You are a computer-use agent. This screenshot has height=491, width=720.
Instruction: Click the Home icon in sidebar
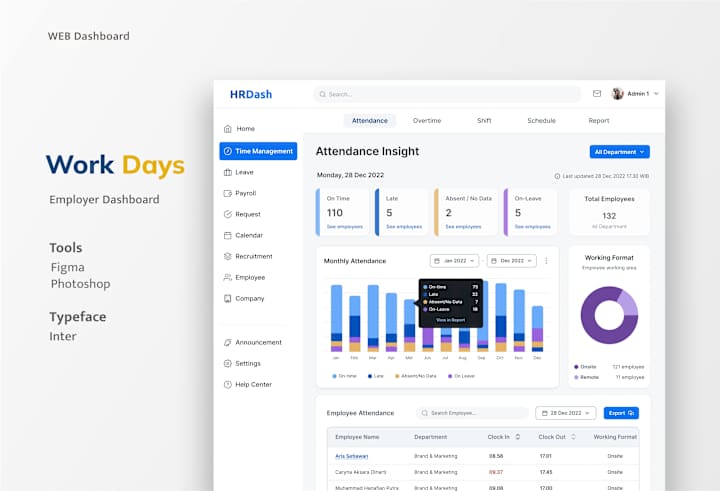coord(227,129)
